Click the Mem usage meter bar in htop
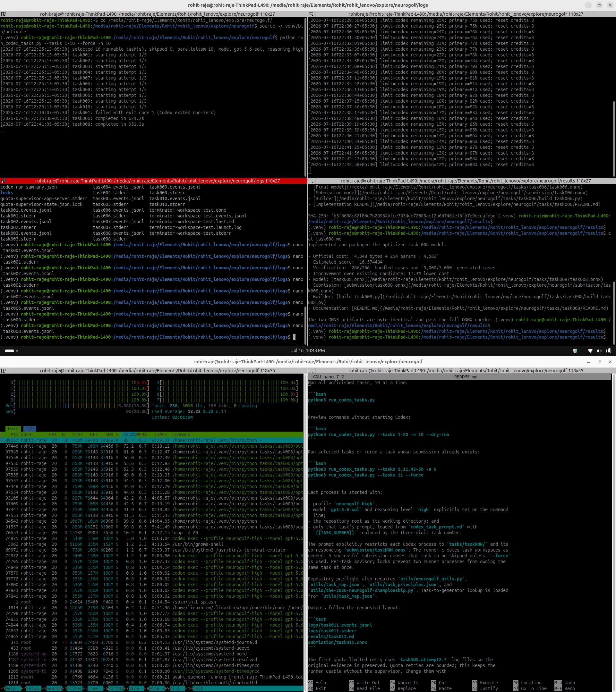The image size is (616, 692). 77,406
